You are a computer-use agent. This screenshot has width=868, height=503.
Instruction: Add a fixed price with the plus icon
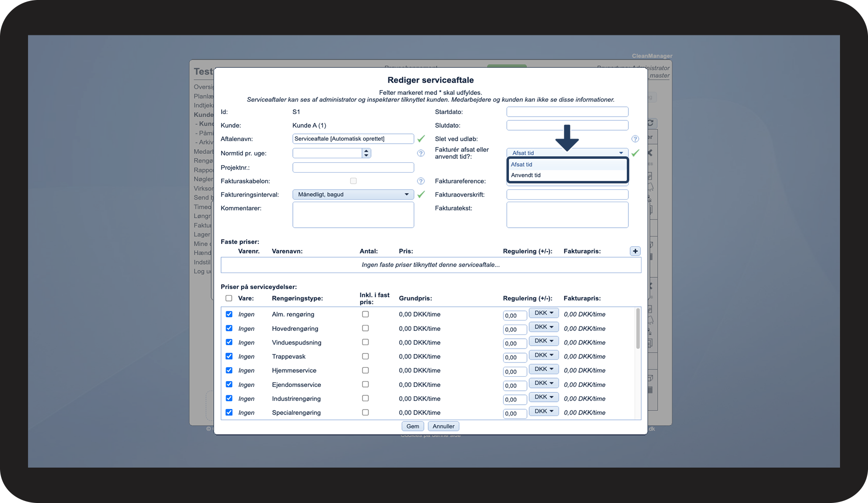click(635, 251)
